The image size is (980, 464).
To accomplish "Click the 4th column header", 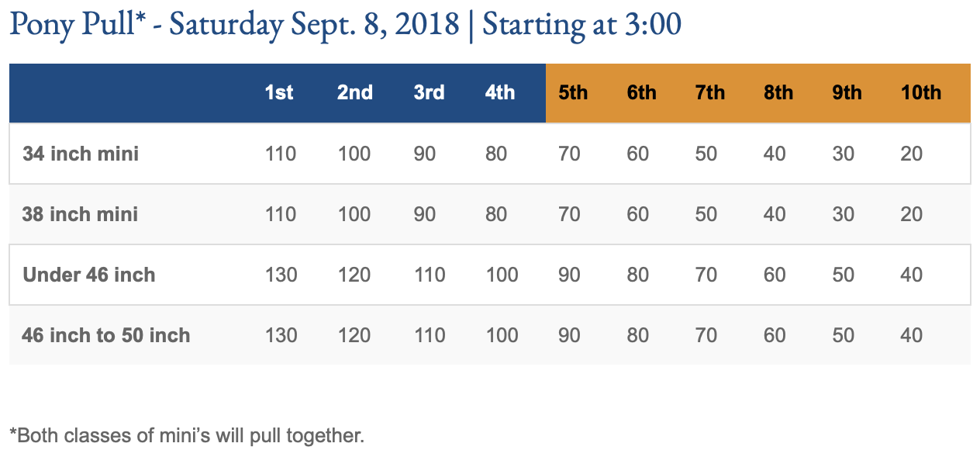I will point(500,92).
